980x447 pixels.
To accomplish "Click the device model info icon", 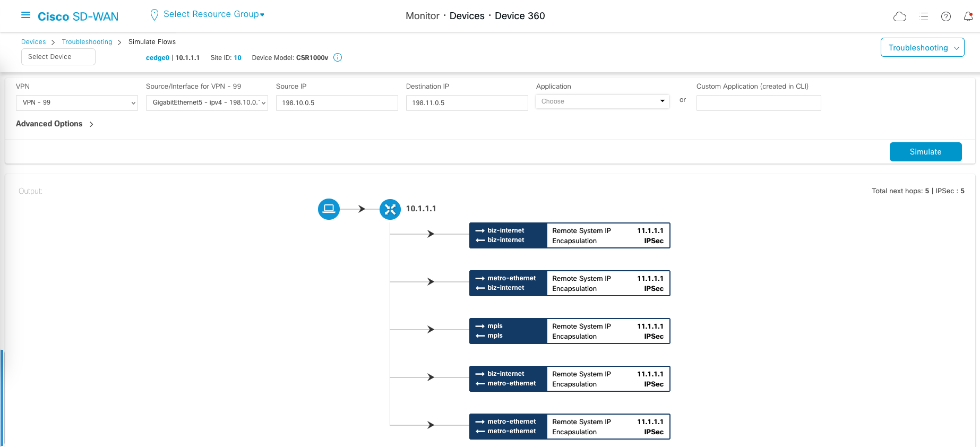I will click(338, 57).
